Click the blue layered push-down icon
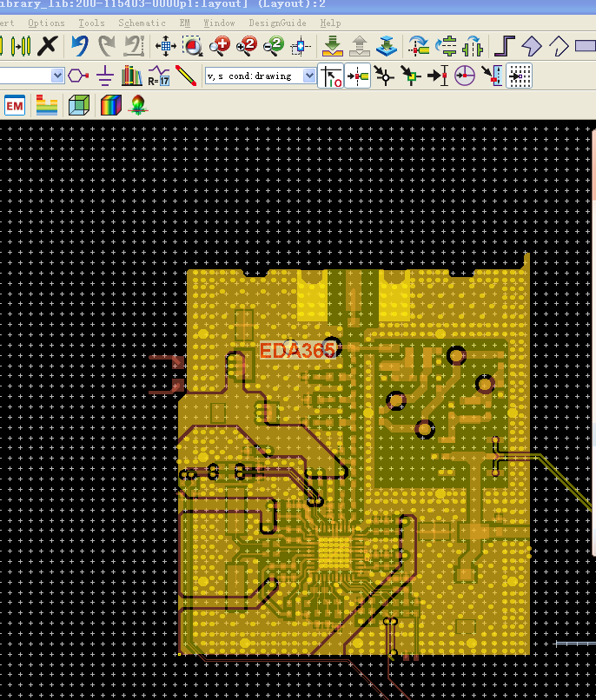This screenshot has height=700, width=596. [387, 46]
